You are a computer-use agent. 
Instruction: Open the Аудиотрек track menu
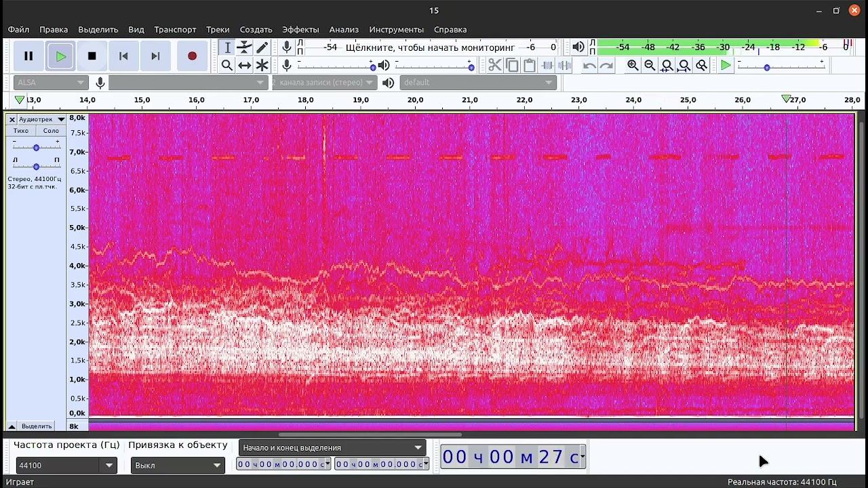[x=41, y=119]
